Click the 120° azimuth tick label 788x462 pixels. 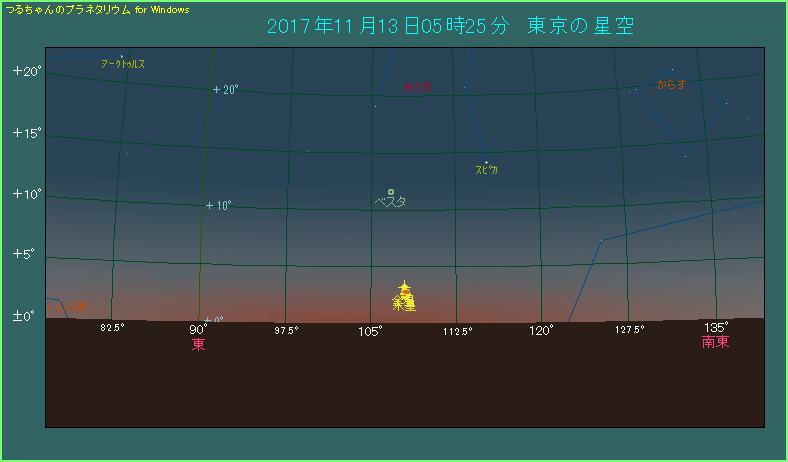(x=541, y=329)
